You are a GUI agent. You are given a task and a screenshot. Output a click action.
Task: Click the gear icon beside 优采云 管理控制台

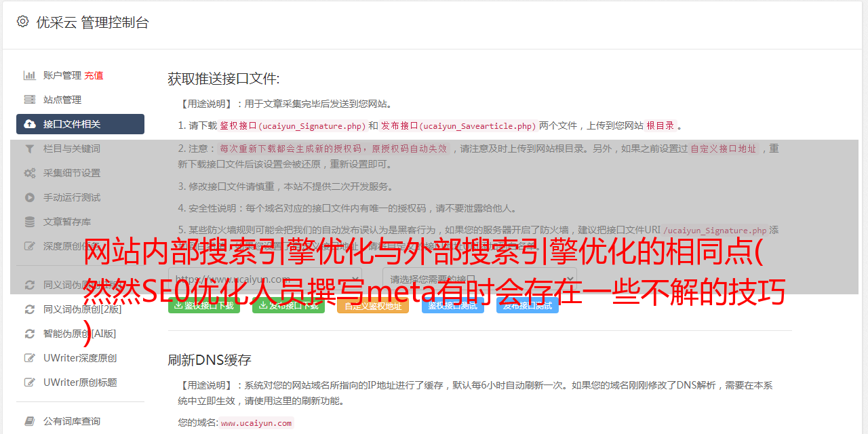pyautogui.click(x=22, y=22)
